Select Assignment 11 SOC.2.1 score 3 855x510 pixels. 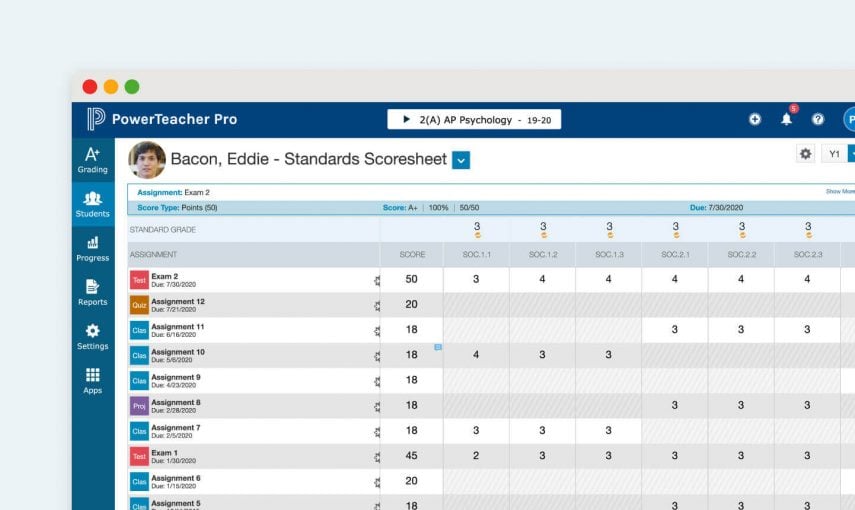click(675, 329)
